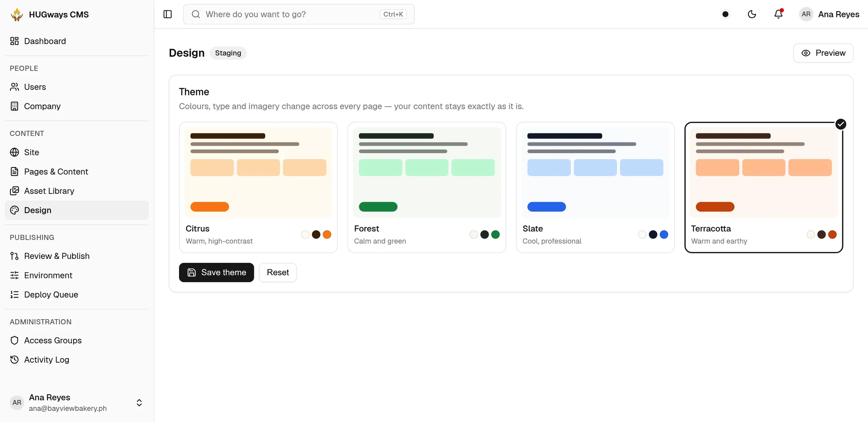Focus the 'Where do you want to go?' search
Screen dimensions: 868x422
[x=299, y=14]
